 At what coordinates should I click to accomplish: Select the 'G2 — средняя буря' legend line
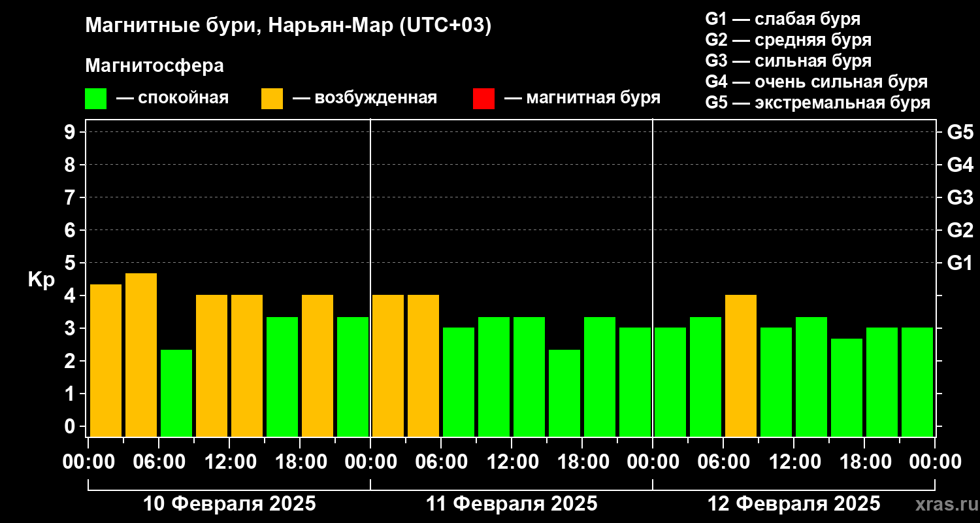[x=788, y=40]
